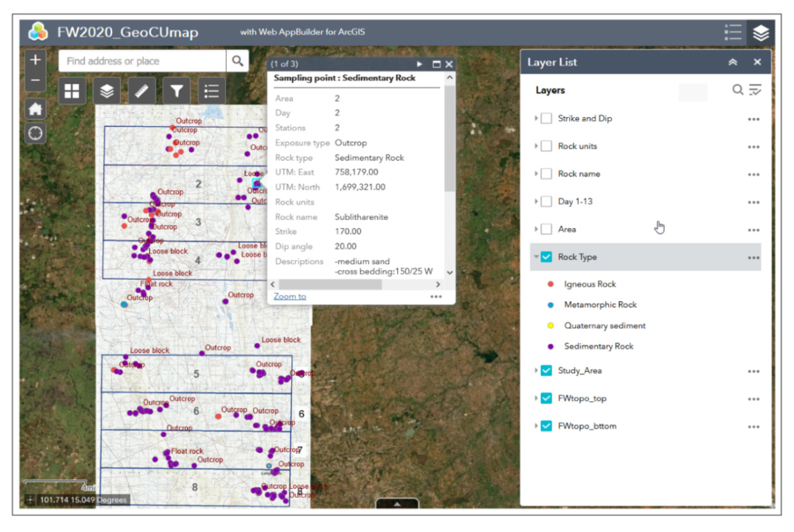
Task: Uncheck the Study_Area layer checkbox
Action: point(546,370)
